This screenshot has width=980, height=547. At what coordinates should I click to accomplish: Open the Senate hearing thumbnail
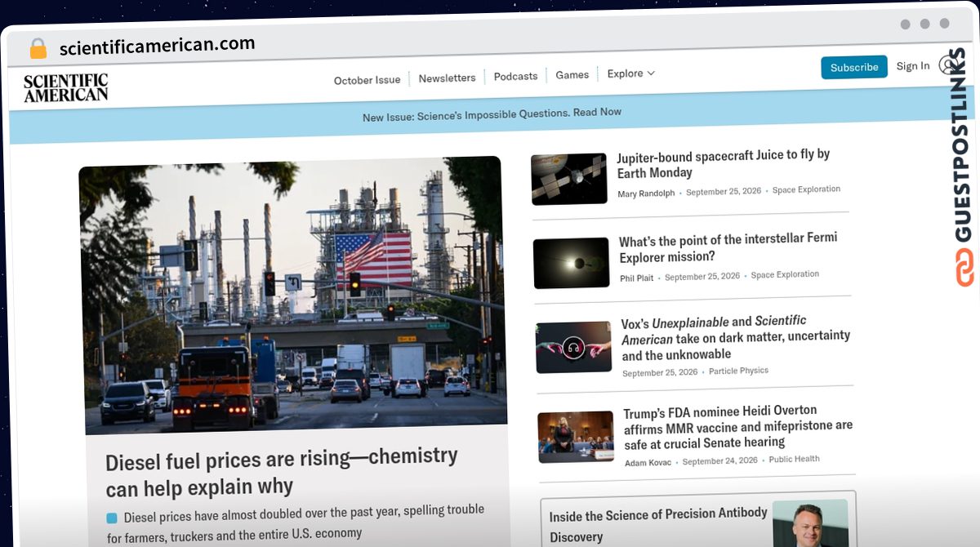tap(576, 437)
